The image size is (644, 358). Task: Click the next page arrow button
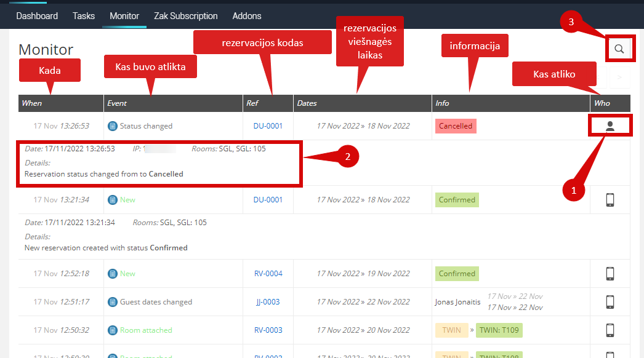[x=619, y=78]
